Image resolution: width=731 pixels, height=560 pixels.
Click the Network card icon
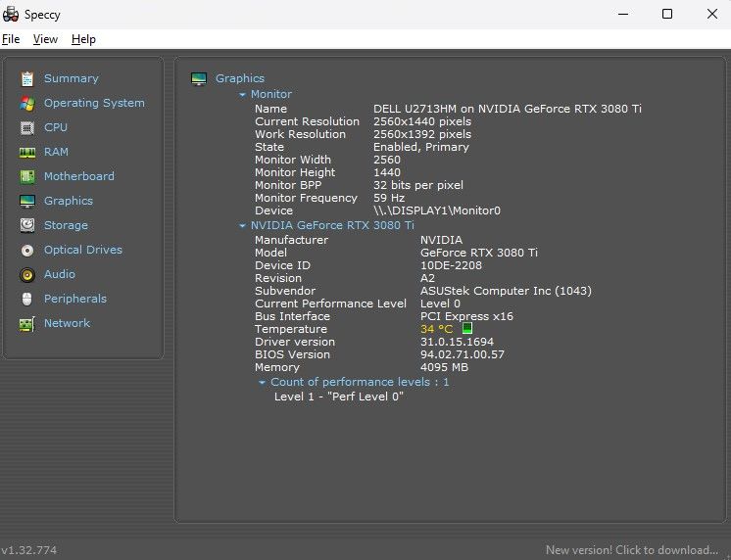pos(27,324)
